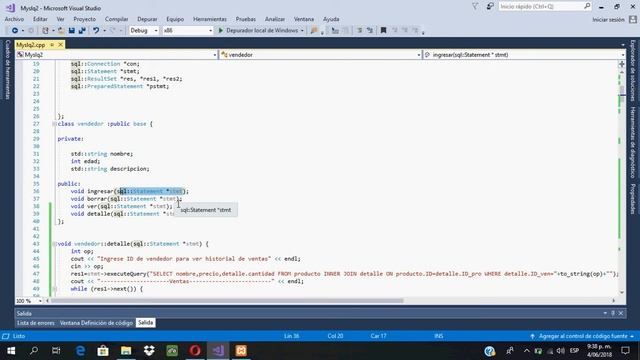The height and width of the screenshot is (360, 640).
Task: Collapse the class vendedor code block
Action: tap(54, 124)
